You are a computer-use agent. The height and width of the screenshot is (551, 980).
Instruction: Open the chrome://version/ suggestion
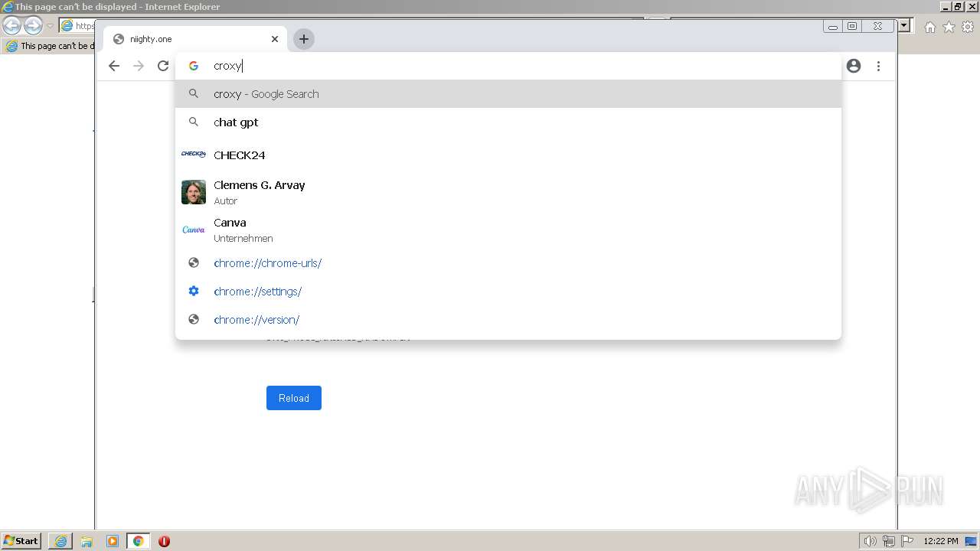[x=508, y=320]
